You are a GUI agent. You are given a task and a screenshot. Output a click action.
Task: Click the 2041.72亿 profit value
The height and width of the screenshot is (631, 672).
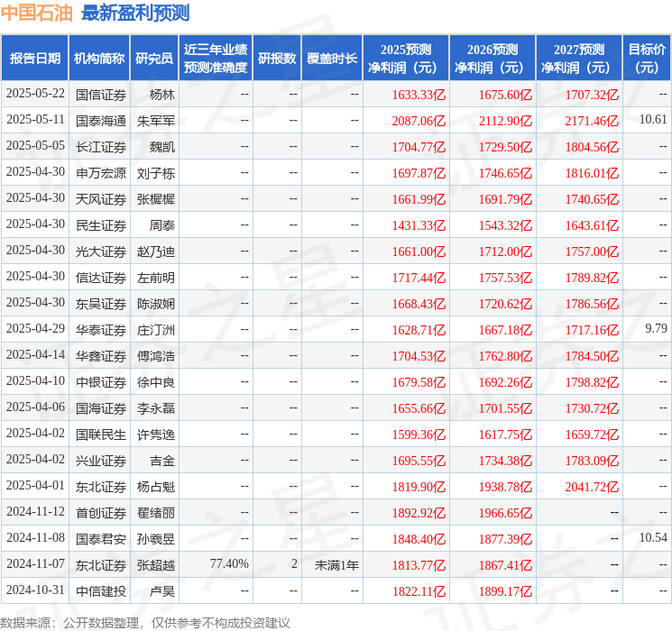coord(592,487)
